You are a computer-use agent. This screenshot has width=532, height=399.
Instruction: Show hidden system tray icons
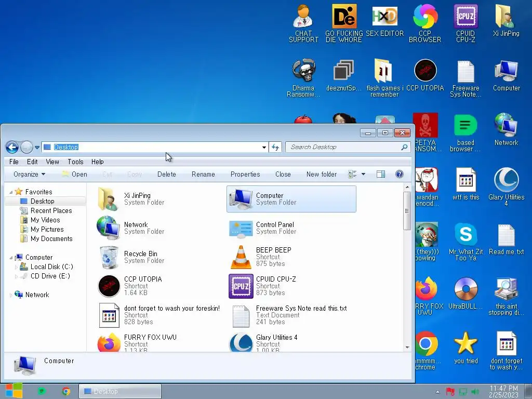[437, 392]
